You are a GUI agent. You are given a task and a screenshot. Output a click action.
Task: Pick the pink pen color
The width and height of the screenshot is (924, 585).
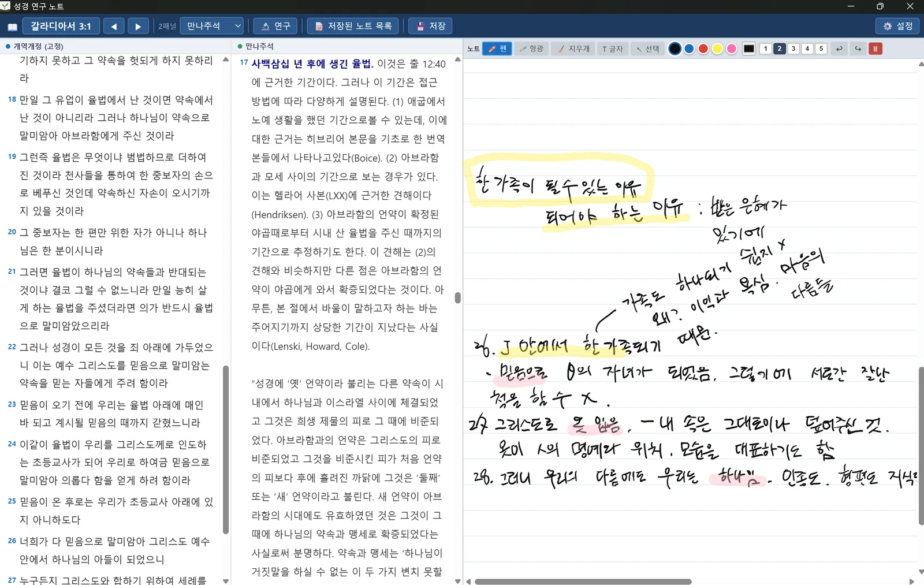point(732,49)
